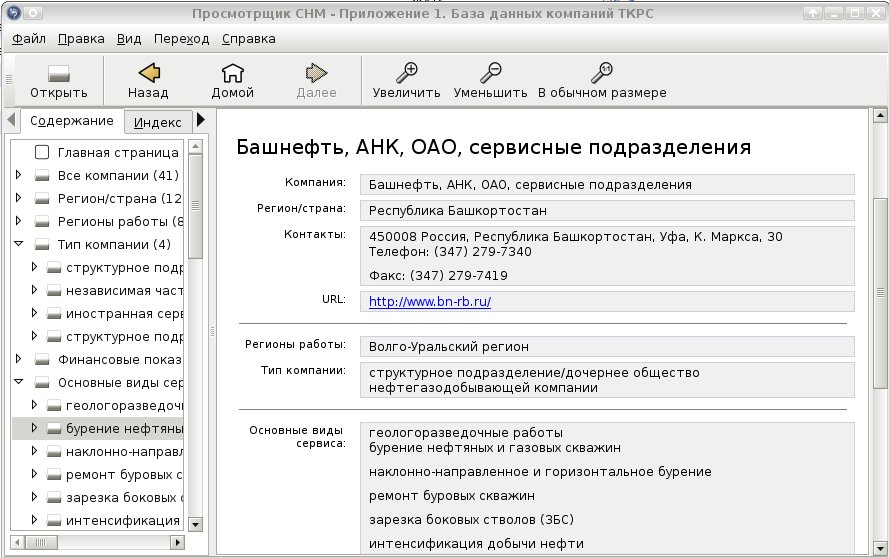Click the book icon beside Все компании (41)
The image size is (889, 558).
pos(42,176)
